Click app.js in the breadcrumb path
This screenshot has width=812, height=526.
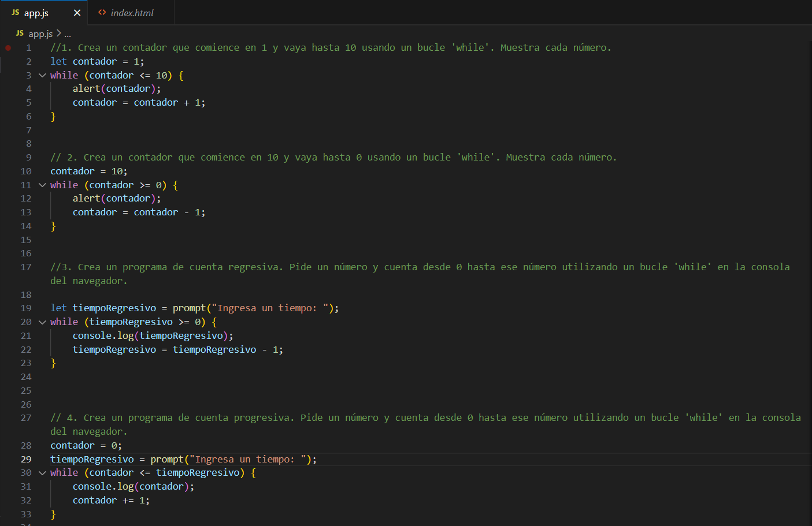click(40, 34)
